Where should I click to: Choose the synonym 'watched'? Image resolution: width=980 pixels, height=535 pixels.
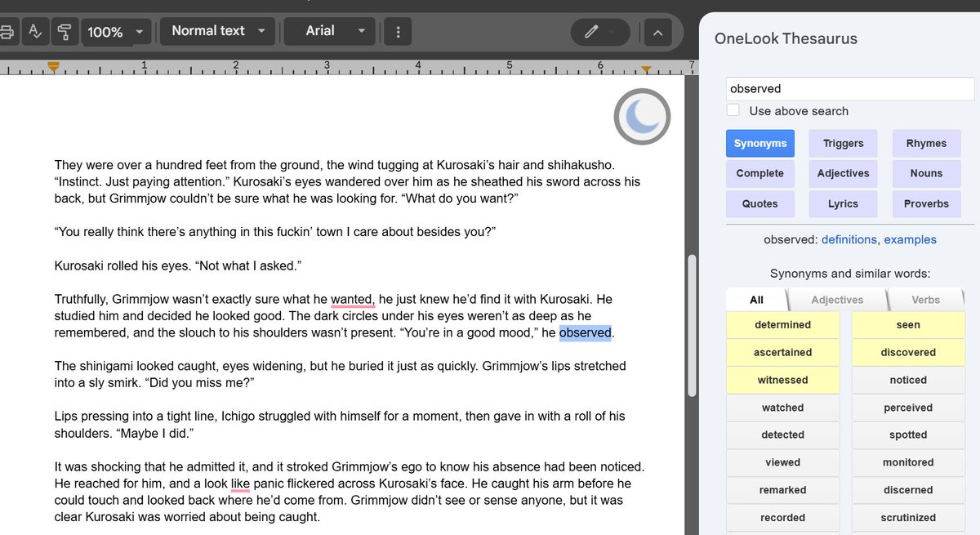pyautogui.click(x=782, y=408)
